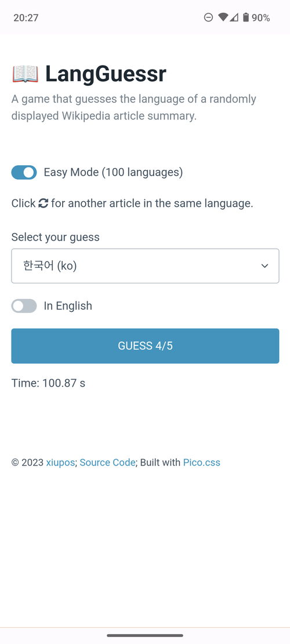Tap the bottom navigation gesture handle
Screen dimensions: 290x644
(x=145, y=635)
